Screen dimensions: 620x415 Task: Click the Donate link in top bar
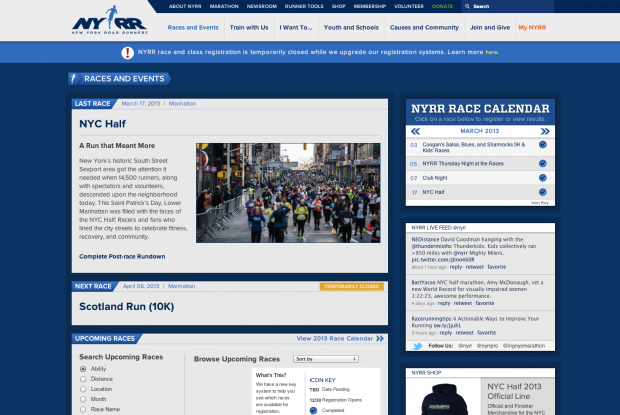pos(442,6)
